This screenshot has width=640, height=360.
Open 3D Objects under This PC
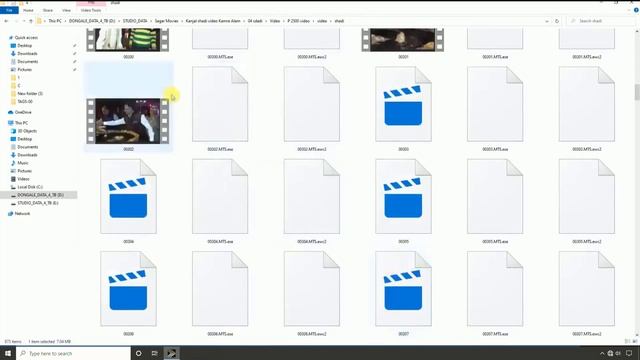[27, 131]
